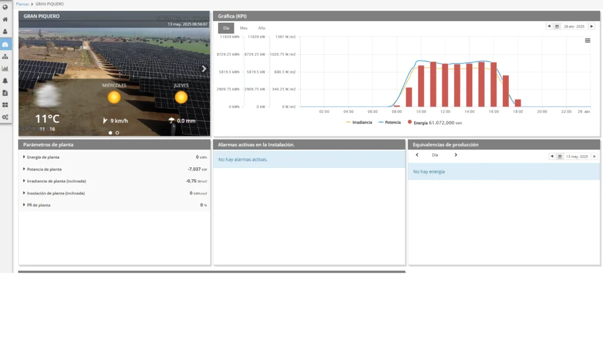The width and height of the screenshot is (603, 364).
Task: Open the alarms bell sidebar icon
Action: (x=5, y=81)
